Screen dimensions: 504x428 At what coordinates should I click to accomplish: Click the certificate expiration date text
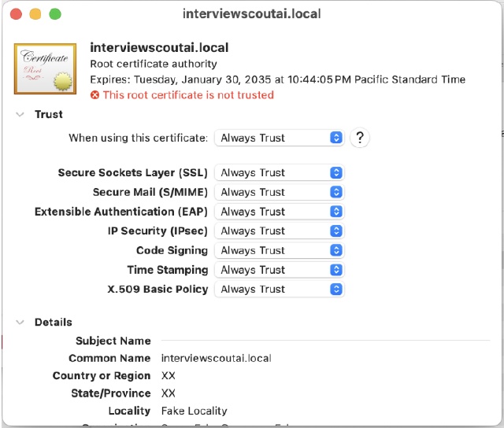coord(278,79)
